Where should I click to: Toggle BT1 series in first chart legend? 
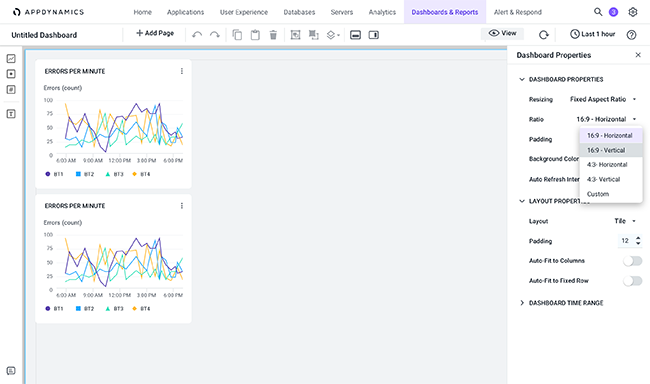[54, 174]
